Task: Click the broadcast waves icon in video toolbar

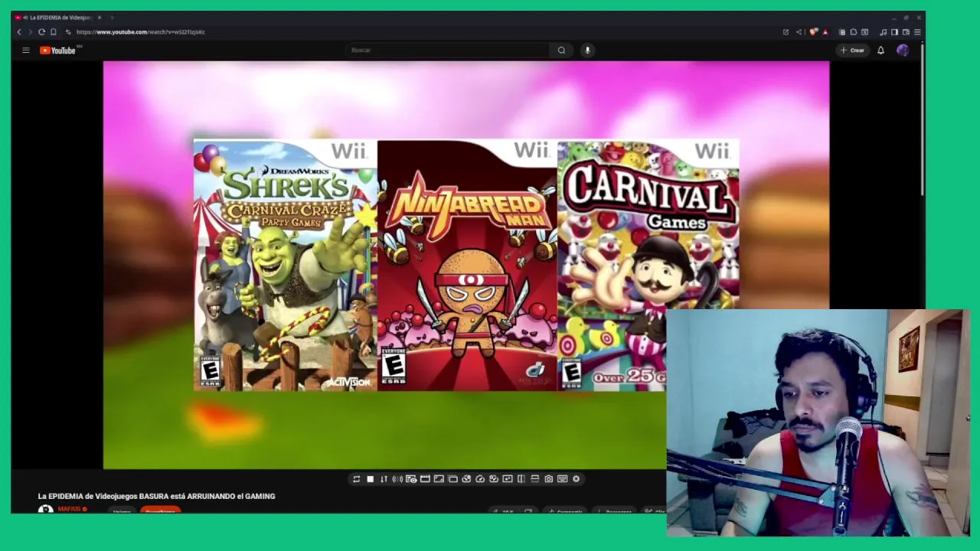Action: click(397, 479)
